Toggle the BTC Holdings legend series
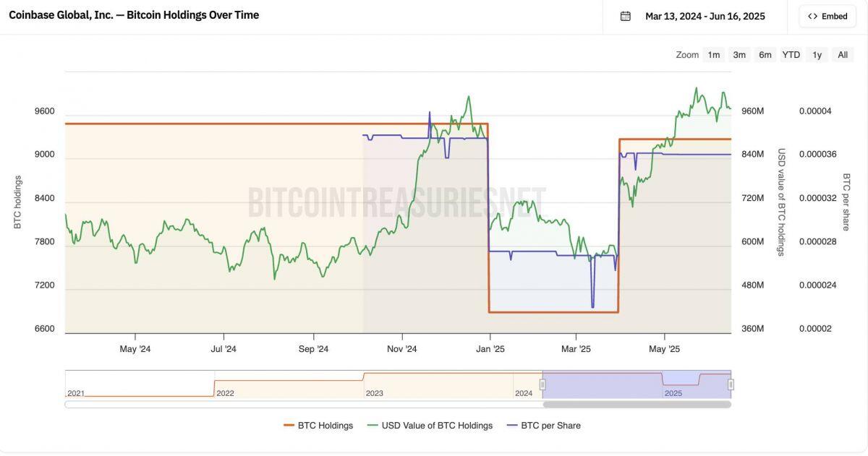 pyautogui.click(x=318, y=426)
